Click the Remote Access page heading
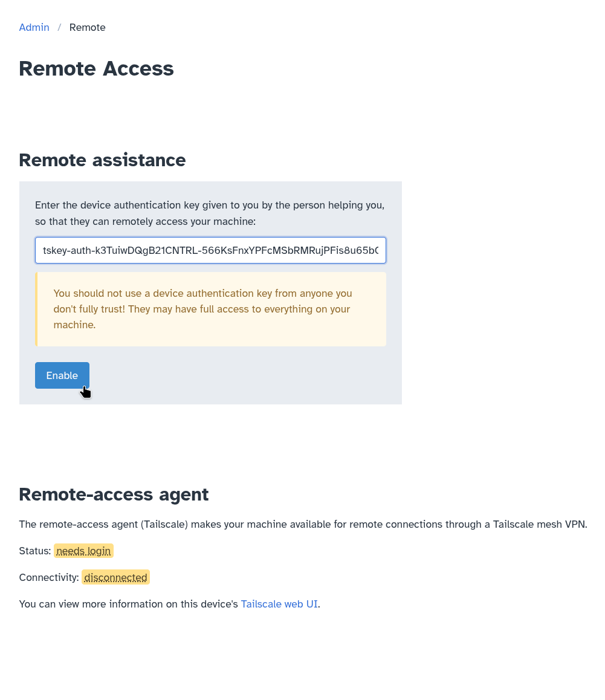This screenshot has width=605, height=700. coord(96,68)
